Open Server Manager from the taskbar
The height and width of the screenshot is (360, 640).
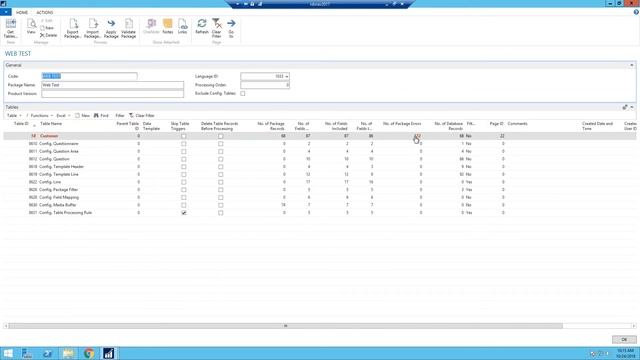(x=27, y=353)
